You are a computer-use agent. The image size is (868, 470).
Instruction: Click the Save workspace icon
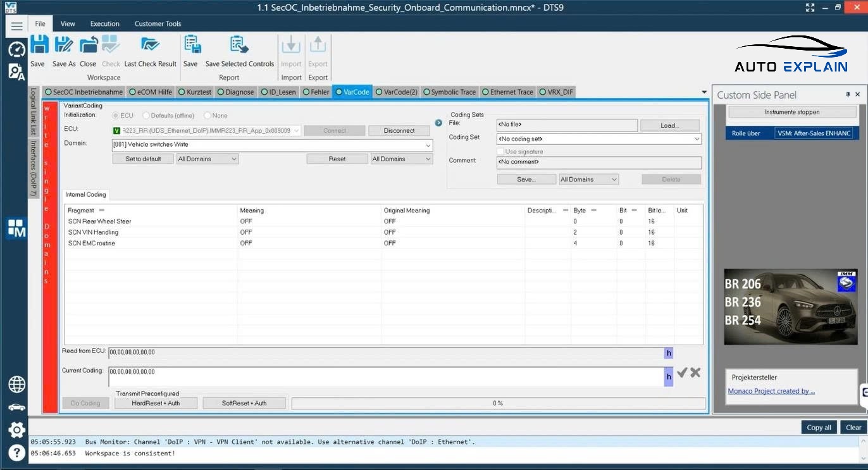tap(39, 46)
